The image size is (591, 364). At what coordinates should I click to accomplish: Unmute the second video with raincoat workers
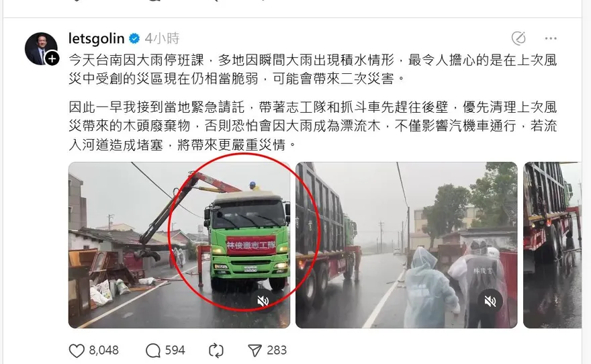point(490,301)
